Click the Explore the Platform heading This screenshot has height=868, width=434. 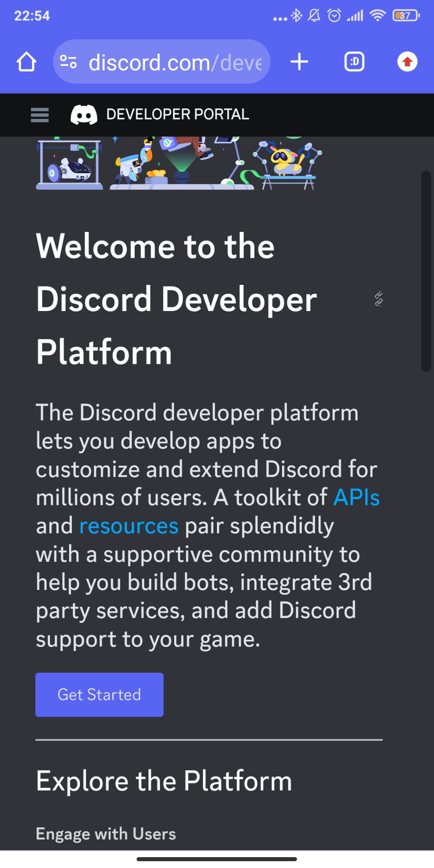tap(164, 781)
